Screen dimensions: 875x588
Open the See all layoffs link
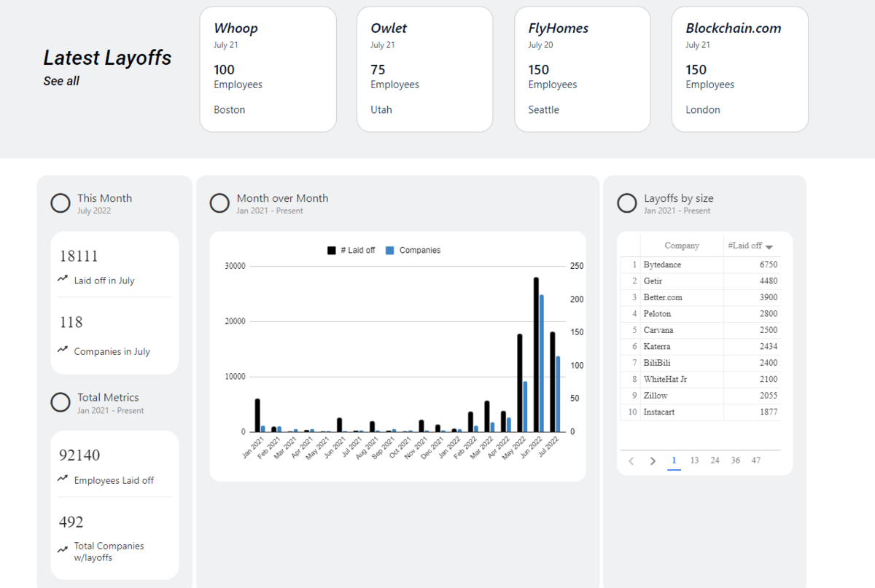61,81
